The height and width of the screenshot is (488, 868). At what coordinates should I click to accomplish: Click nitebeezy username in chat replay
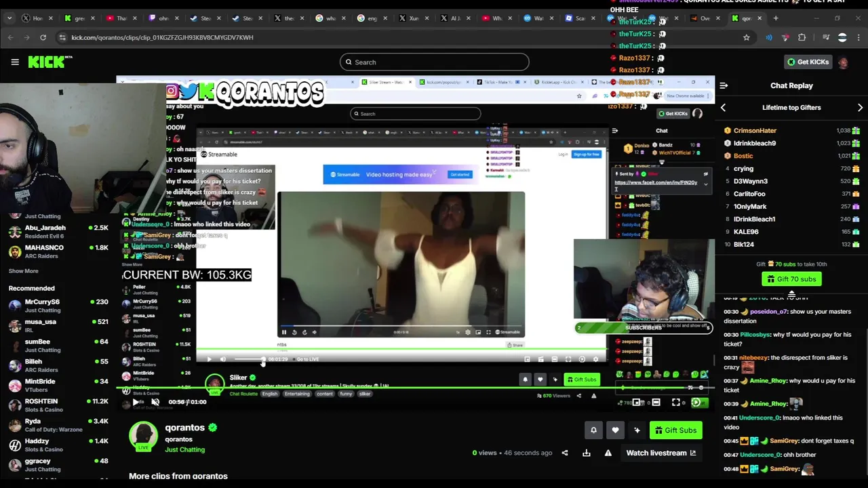(x=754, y=358)
